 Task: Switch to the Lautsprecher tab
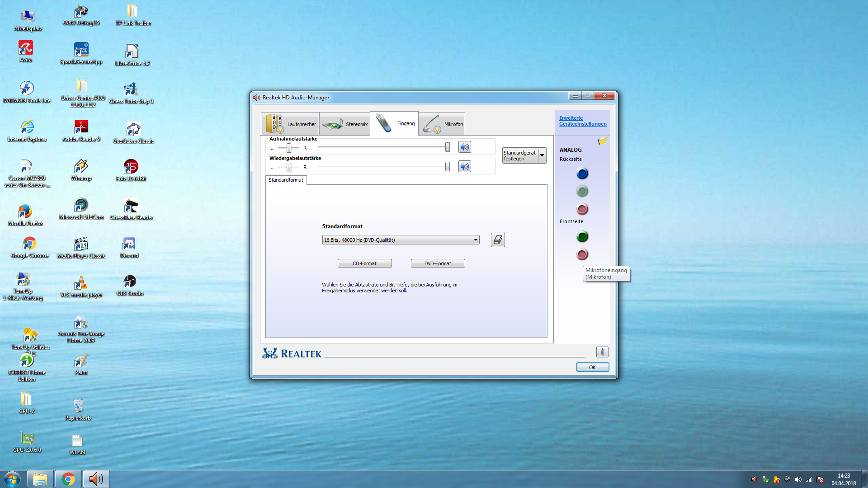pyautogui.click(x=290, y=124)
